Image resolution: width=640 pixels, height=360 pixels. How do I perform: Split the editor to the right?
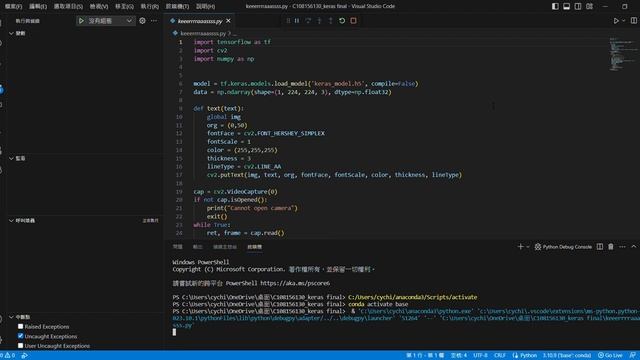pos(633,20)
